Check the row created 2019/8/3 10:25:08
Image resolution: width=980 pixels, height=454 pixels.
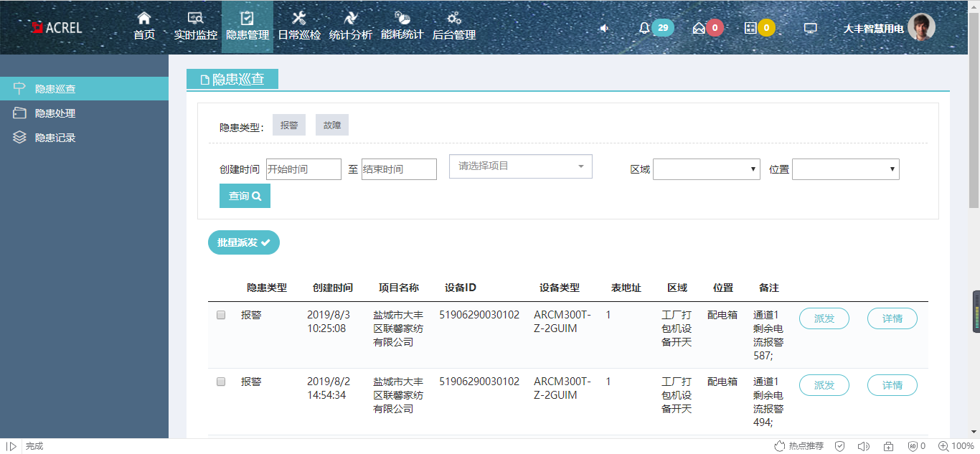coord(221,315)
